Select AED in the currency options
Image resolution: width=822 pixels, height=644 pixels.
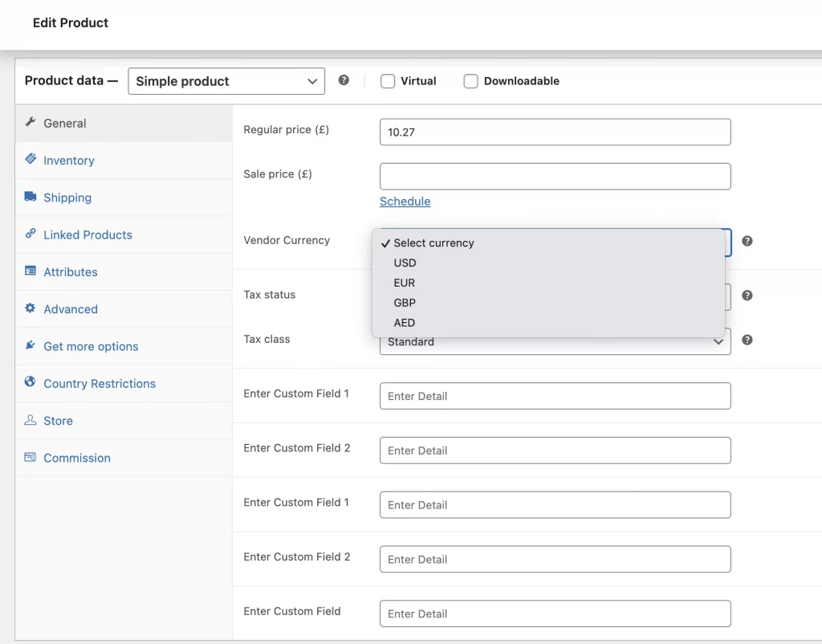[x=405, y=323]
